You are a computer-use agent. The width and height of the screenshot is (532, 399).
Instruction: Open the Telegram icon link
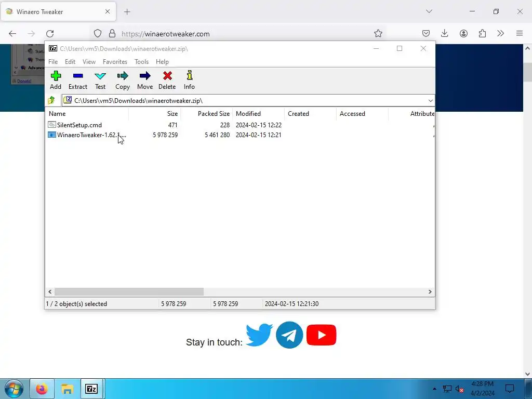click(289, 335)
